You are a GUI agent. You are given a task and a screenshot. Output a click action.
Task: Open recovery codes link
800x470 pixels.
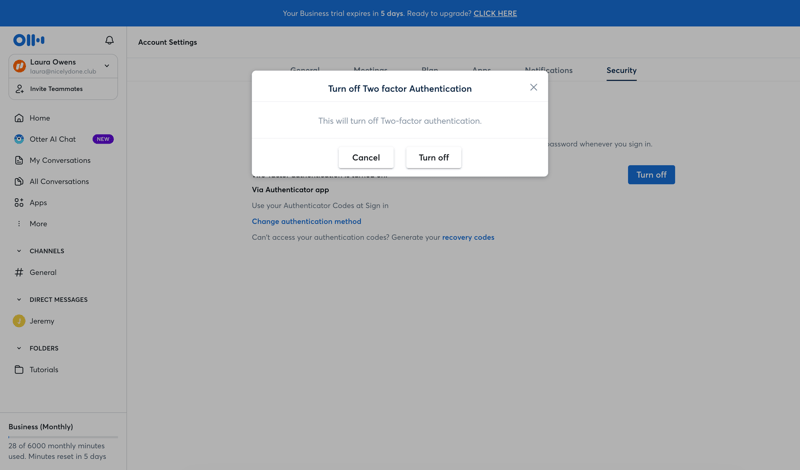tap(468, 237)
